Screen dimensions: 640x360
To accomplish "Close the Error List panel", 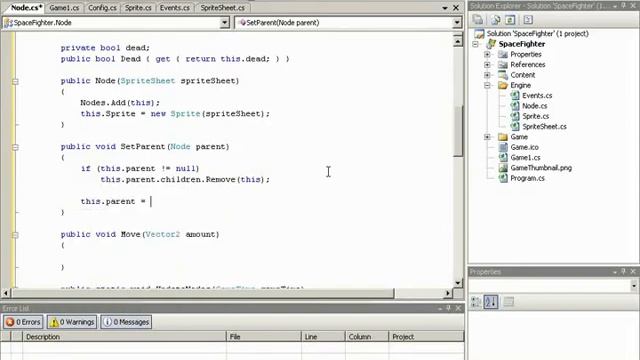I will [x=458, y=308].
